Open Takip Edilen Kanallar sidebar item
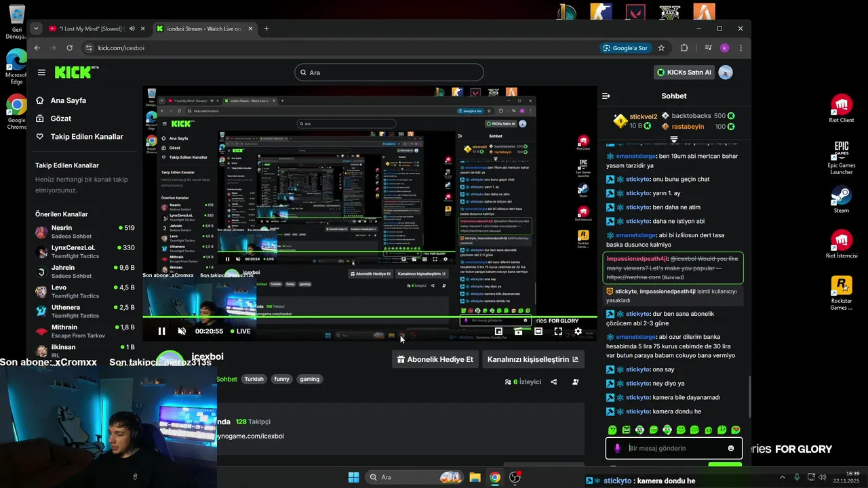 87,137
